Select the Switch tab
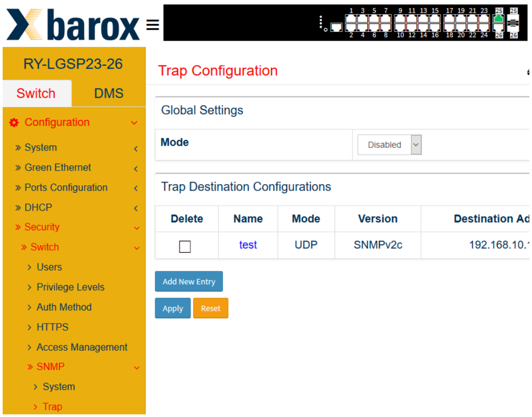532x417 pixels. click(x=36, y=93)
